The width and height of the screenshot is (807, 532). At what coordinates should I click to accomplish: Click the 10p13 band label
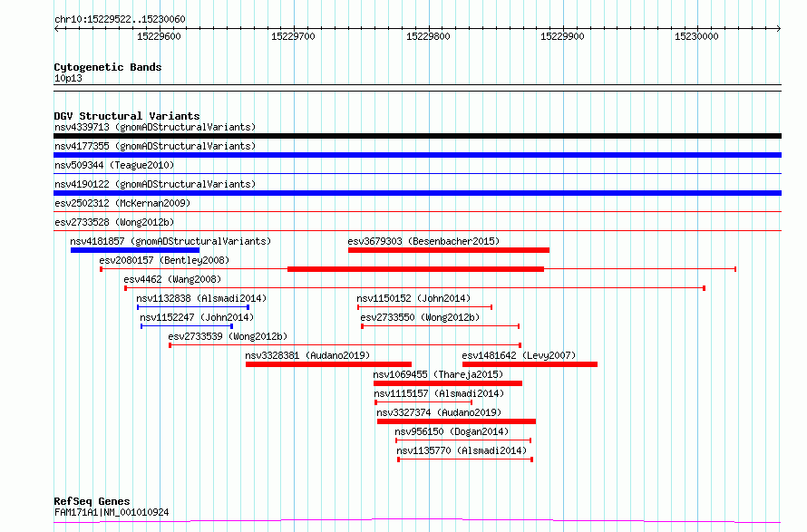point(68,78)
